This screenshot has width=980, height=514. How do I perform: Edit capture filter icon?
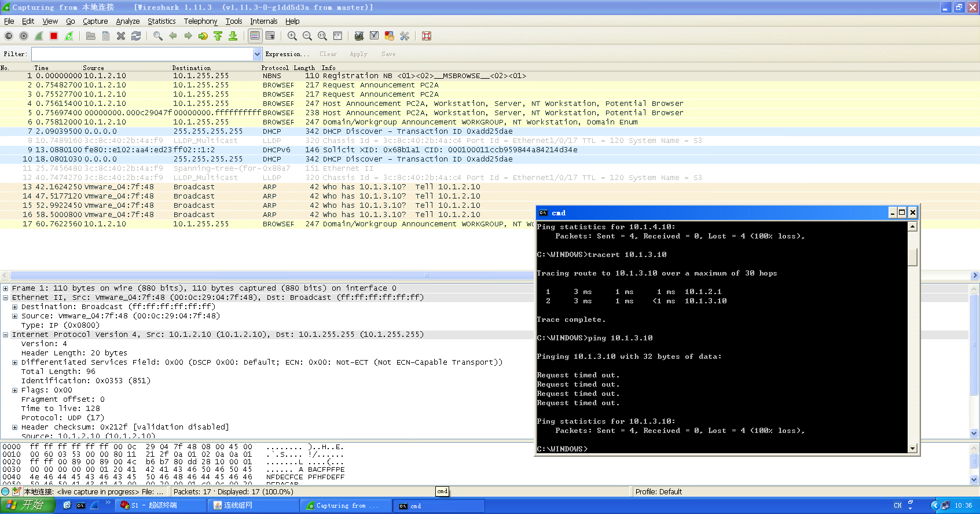tap(359, 36)
